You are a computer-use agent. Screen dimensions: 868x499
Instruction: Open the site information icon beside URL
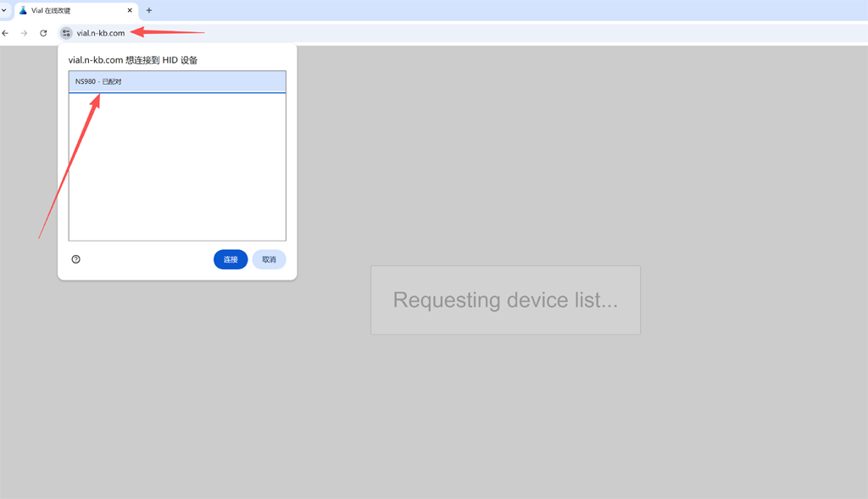(x=66, y=33)
